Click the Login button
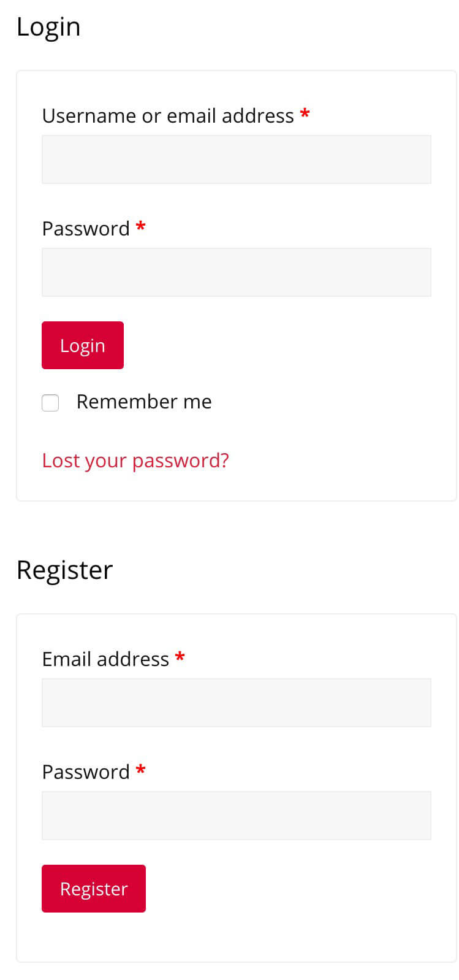The height and width of the screenshot is (980, 459). pos(82,345)
